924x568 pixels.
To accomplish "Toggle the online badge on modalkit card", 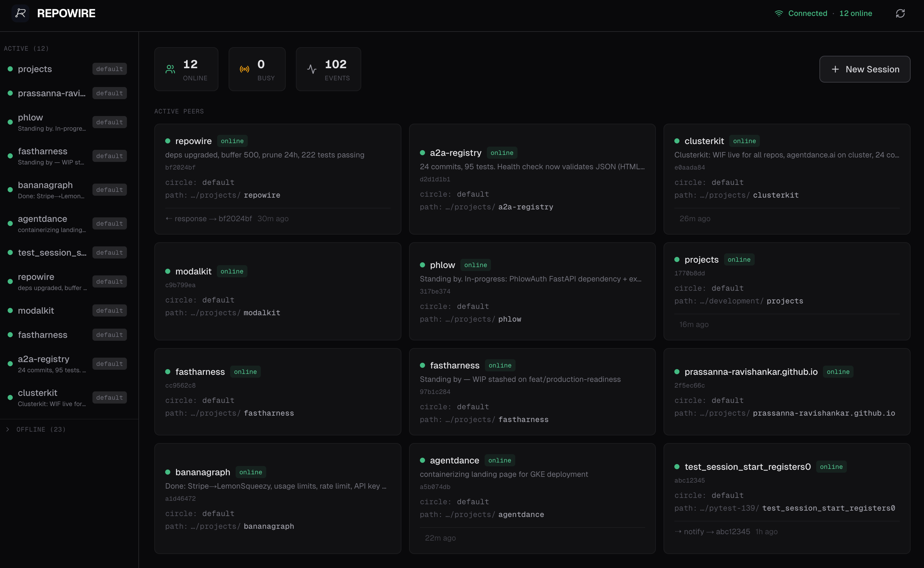I will coord(232,271).
